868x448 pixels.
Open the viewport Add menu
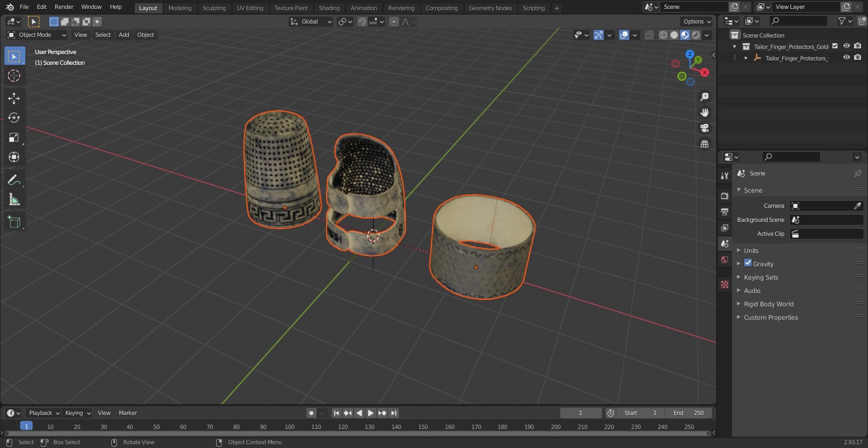pyautogui.click(x=124, y=35)
